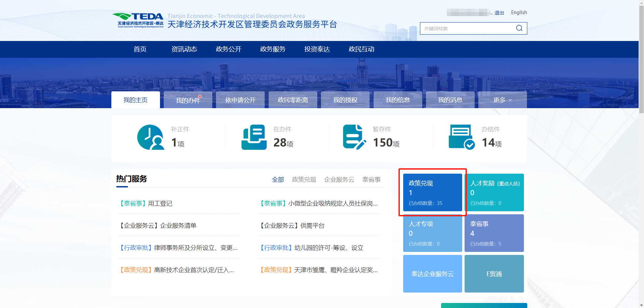The height and width of the screenshot is (308, 644).
Task: Open the 政务公开 navigation item
Action: (x=228, y=49)
